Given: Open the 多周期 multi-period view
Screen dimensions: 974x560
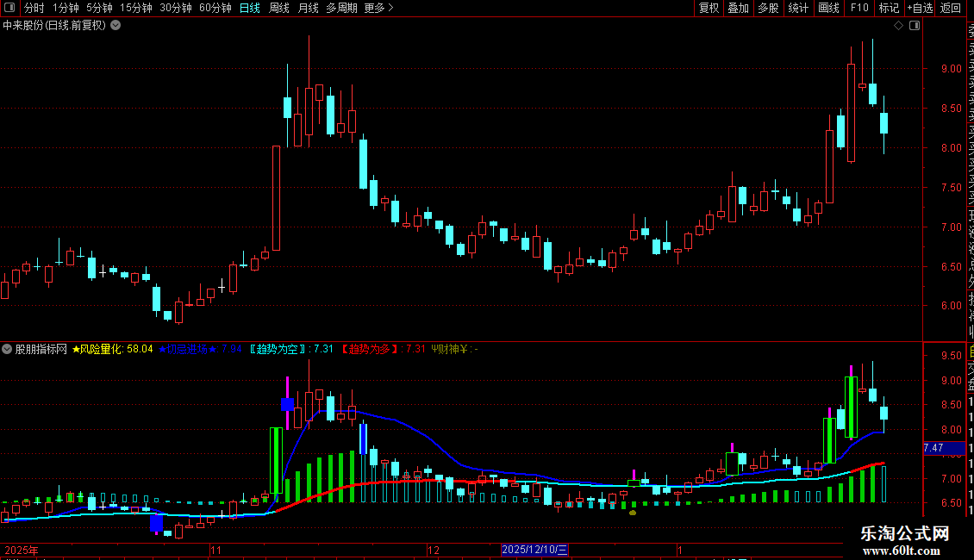Looking at the screenshot, I should [x=341, y=8].
